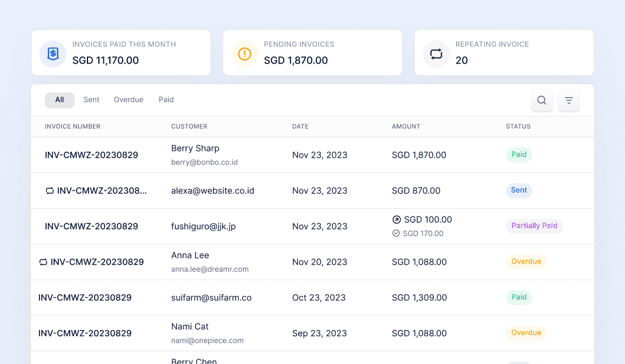Open truncated invoice INV-CMWZ-202308...
This screenshot has height=364, width=625.
[101, 190]
